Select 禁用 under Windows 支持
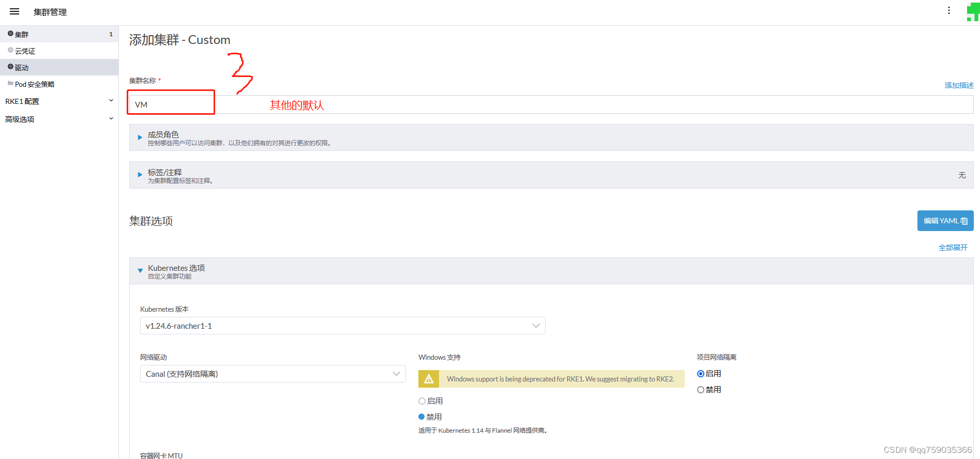 [421, 417]
